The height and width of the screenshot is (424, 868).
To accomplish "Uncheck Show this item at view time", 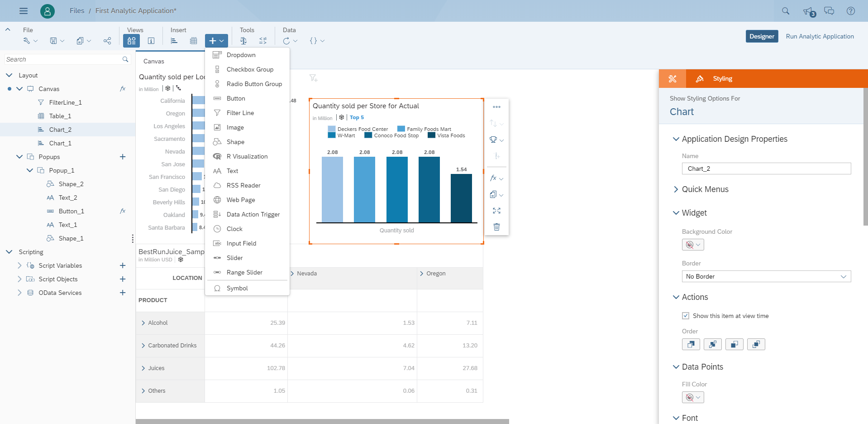I will [686, 315].
